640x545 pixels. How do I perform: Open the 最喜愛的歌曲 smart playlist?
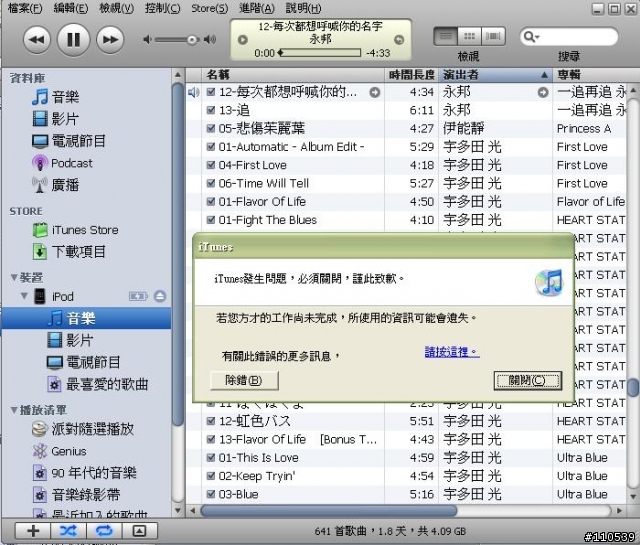tap(107, 385)
